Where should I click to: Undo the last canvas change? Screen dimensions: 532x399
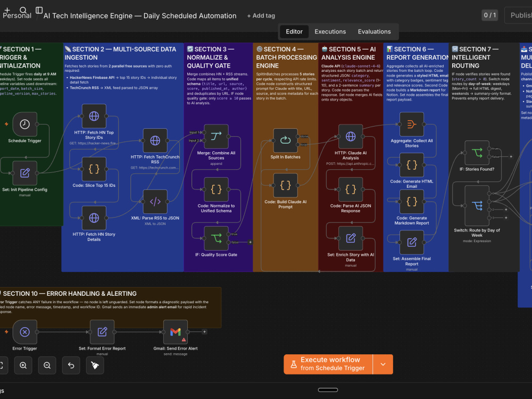(x=71, y=365)
